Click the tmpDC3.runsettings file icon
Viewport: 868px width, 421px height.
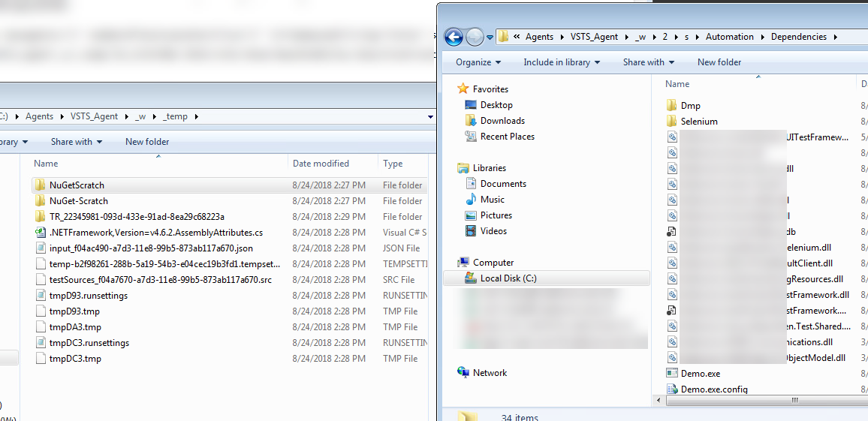40,342
